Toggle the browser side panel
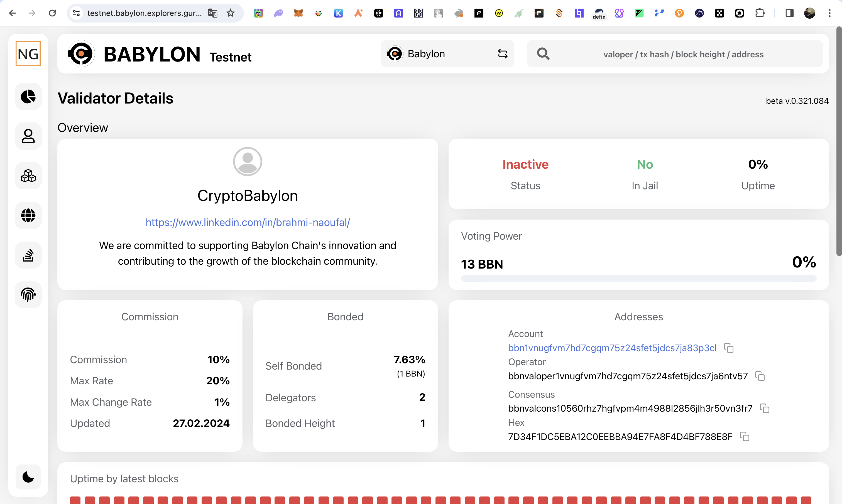Screen dimensions: 842x504 789,13
